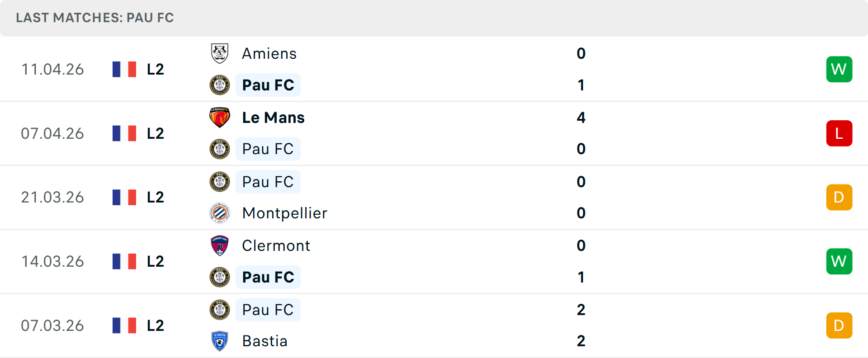
Task: Click the Montpellier club crest
Action: click(x=220, y=213)
